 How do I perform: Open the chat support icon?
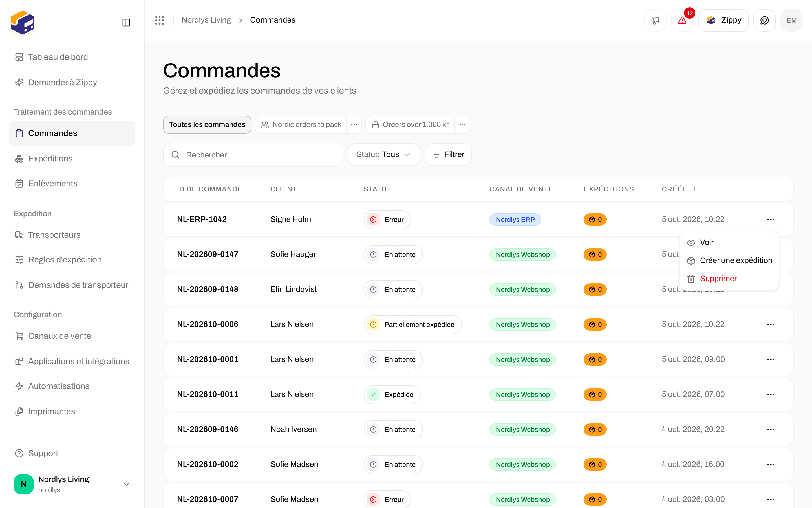[764, 20]
